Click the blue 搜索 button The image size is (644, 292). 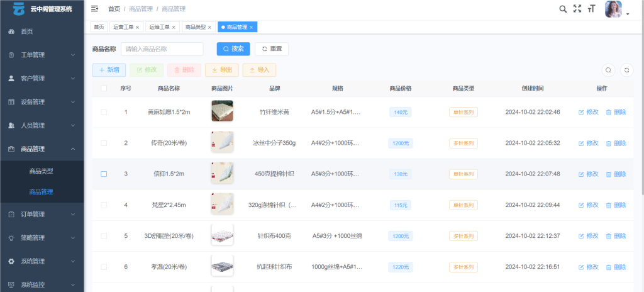click(233, 49)
